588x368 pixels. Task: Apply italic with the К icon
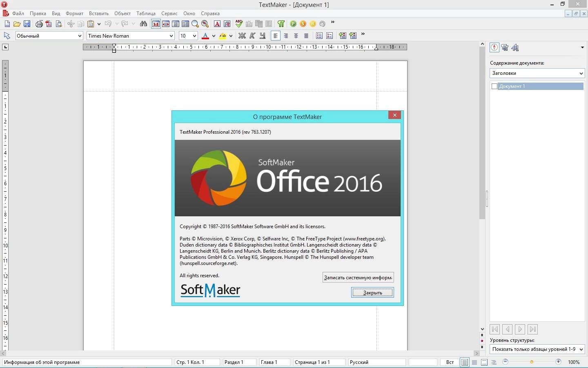click(252, 36)
